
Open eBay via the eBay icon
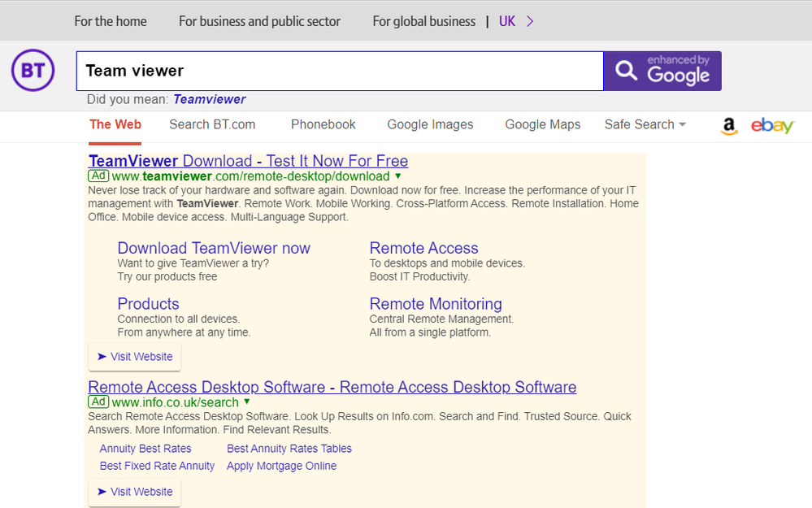771,125
